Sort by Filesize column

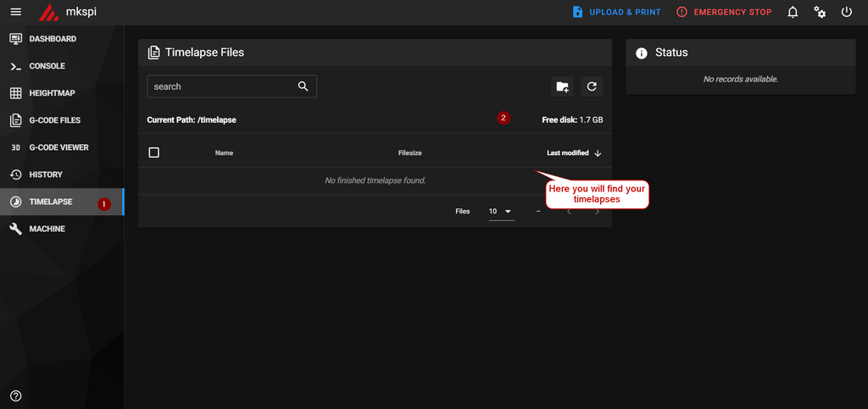point(410,153)
